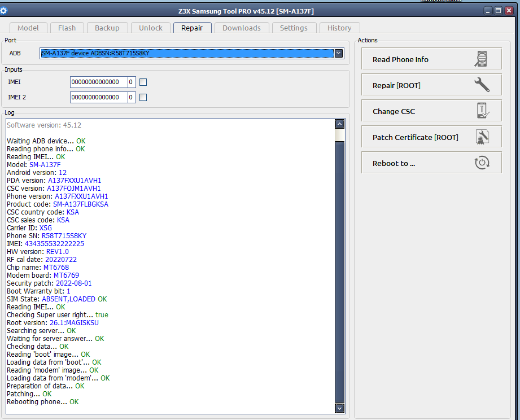This screenshot has width=520, height=420.
Task: Click the Carrier ID XSG value
Action: (45, 228)
